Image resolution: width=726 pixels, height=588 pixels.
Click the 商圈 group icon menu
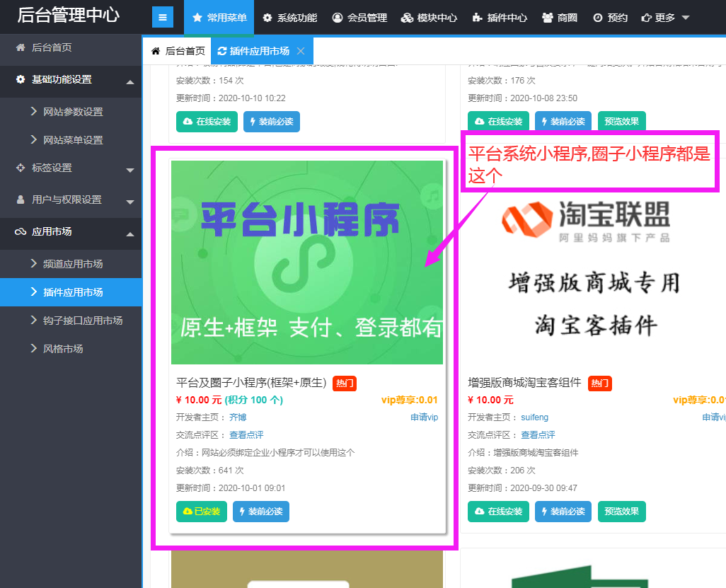(x=560, y=18)
